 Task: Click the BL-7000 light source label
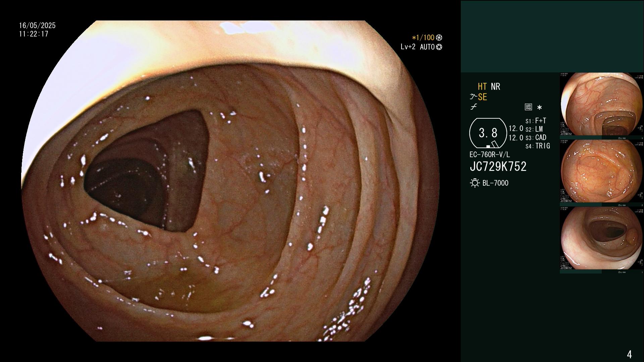pos(495,183)
